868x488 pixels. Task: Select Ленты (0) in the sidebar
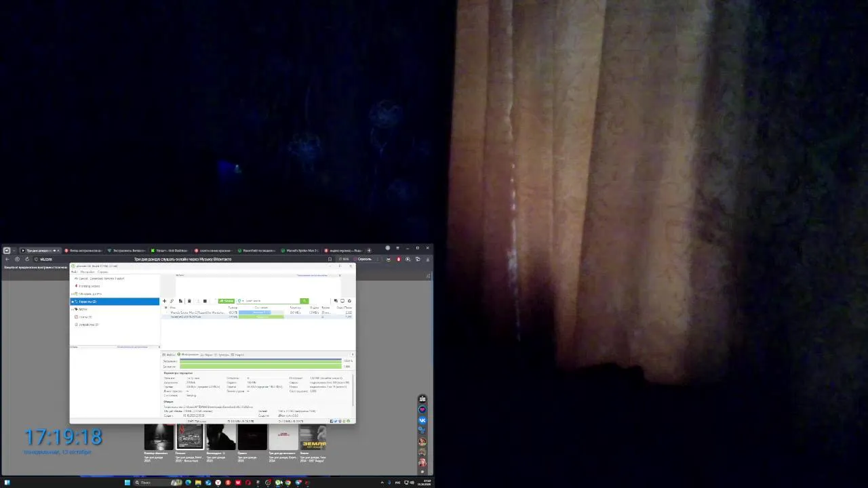84,317
